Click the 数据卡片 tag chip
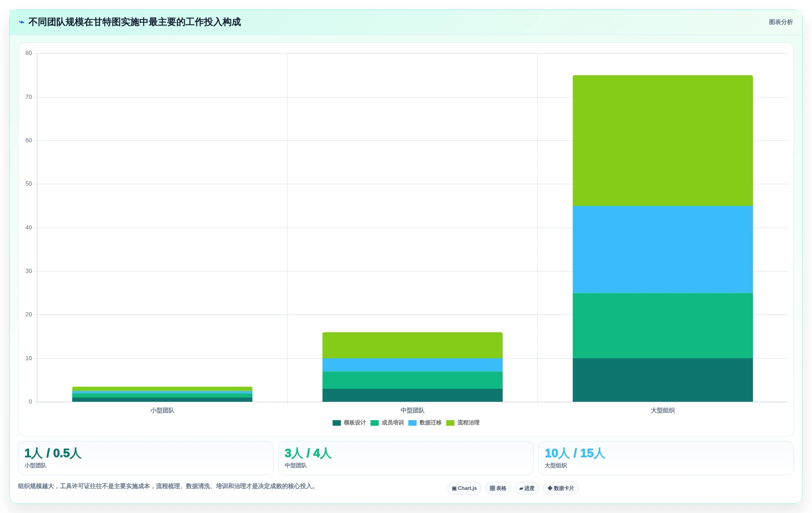The height and width of the screenshot is (513, 812). coord(561,489)
